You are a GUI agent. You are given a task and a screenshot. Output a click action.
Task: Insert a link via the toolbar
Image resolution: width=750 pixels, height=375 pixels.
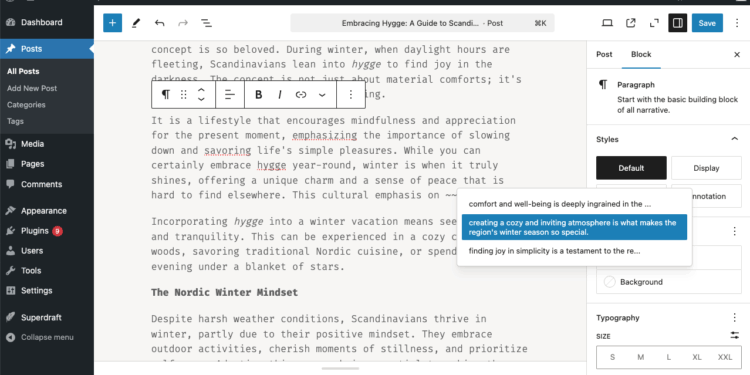click(301, 95)
